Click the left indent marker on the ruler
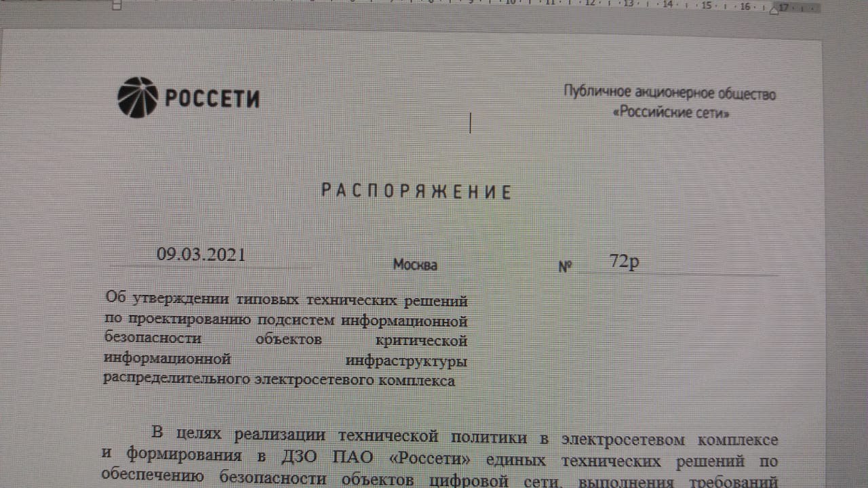The image size is (868, 488). (x=117, y=5)
